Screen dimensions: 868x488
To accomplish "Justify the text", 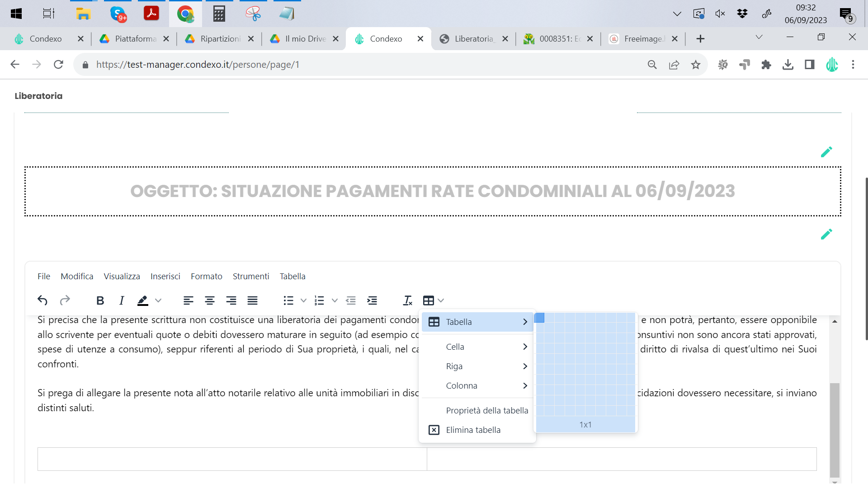I will [253, 300].
